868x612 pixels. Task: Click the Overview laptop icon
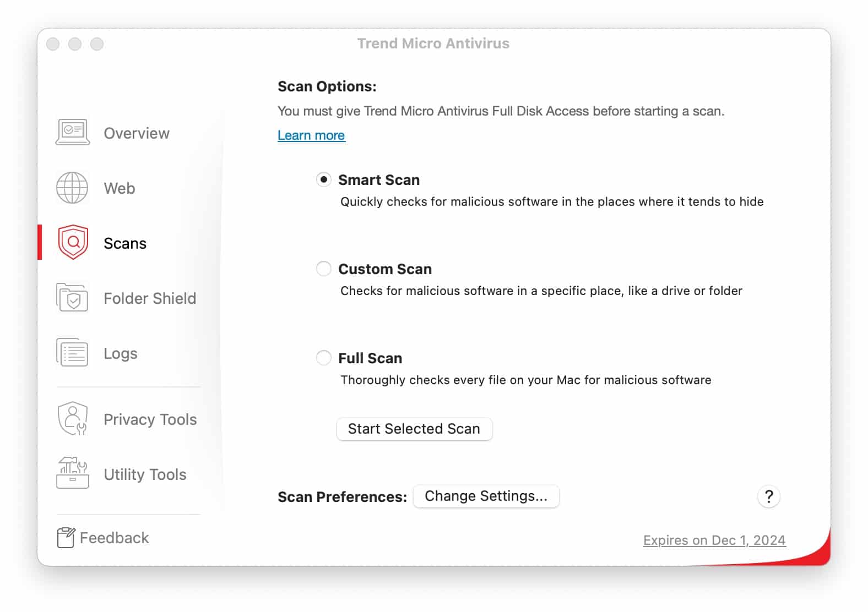(73, 133)
